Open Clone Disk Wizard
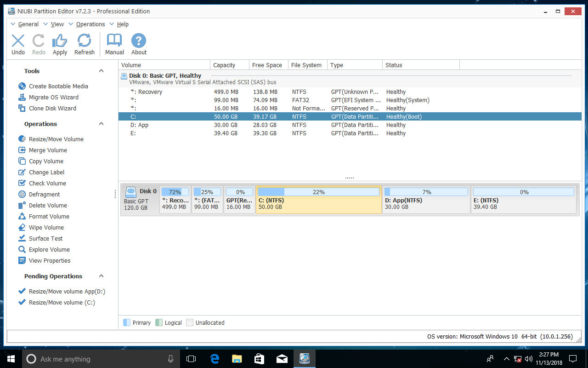Viewport: 588px width, 368px height. coord(52,108)
